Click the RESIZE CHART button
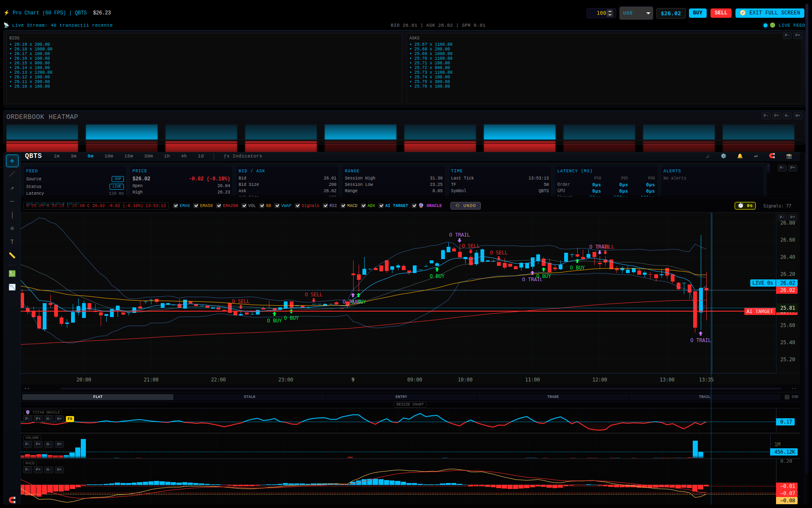This screenshot has width=812, height=508. click(410, 405)
